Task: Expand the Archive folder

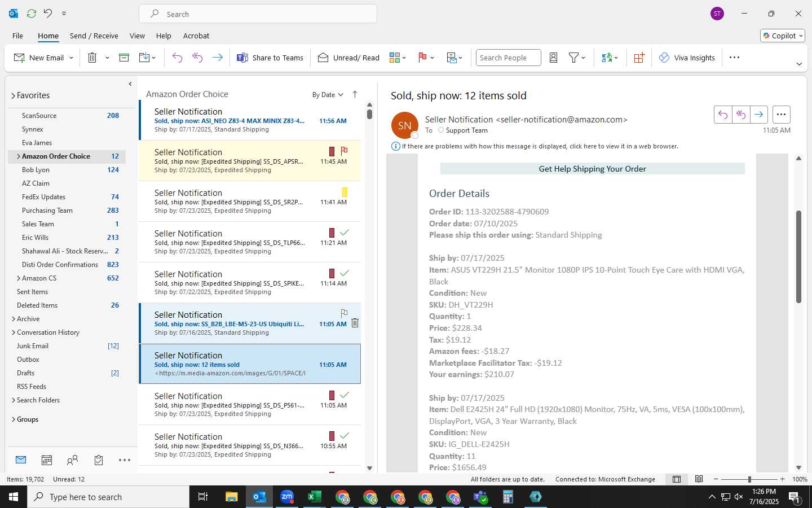Action: pos(14,319)
